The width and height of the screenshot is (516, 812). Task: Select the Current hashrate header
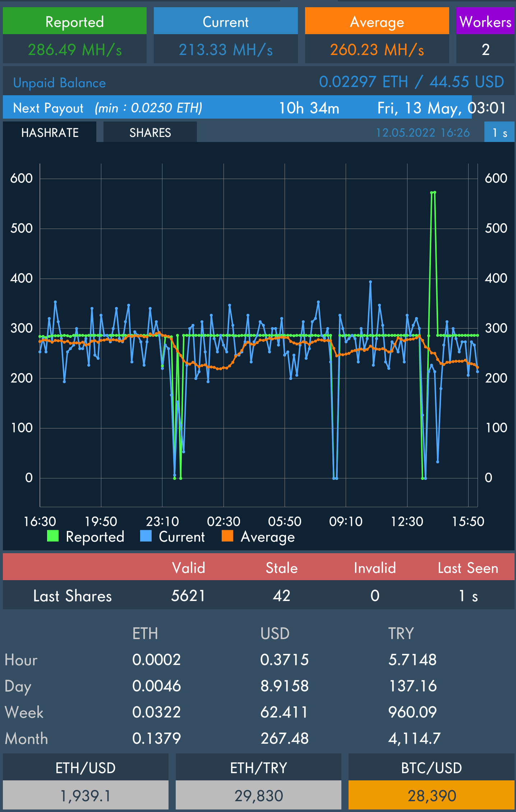tap(226, 21)
